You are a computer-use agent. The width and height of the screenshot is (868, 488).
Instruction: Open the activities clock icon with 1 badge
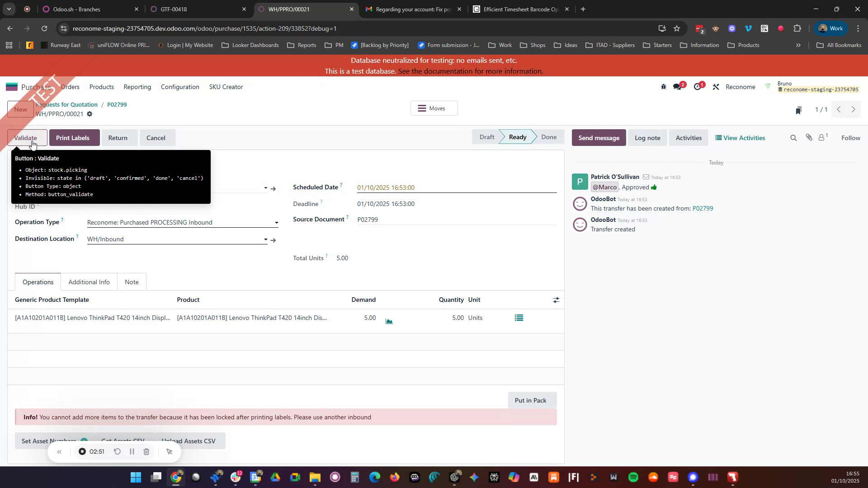coord(698,86)
